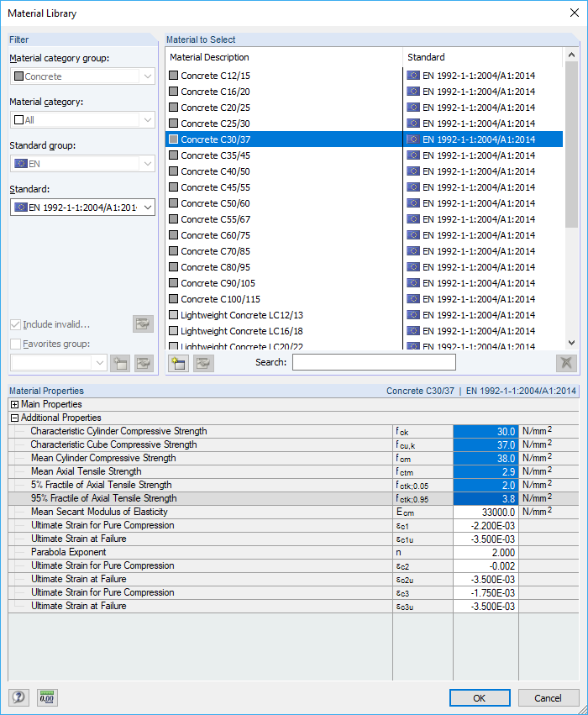Click the fctk;0.95 value 3.8 cell
The height and width of the screenshot is (715, 588).
pos(486,498)
